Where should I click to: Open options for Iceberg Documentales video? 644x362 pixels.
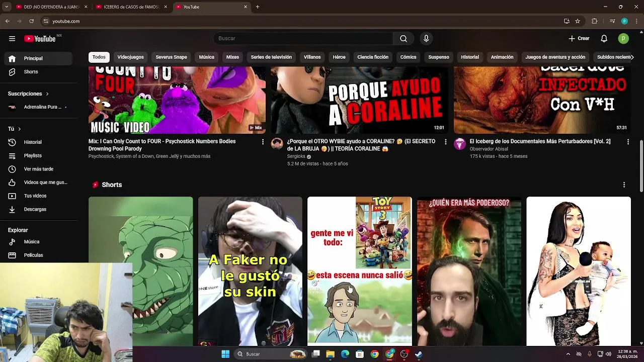(x=628, y=142)
